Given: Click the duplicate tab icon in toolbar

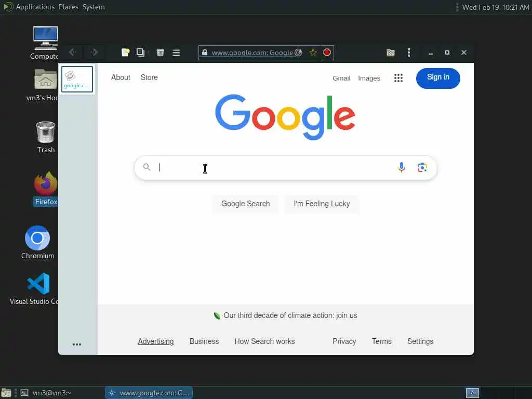Looking at the screenshot, I should coord(140,52).
